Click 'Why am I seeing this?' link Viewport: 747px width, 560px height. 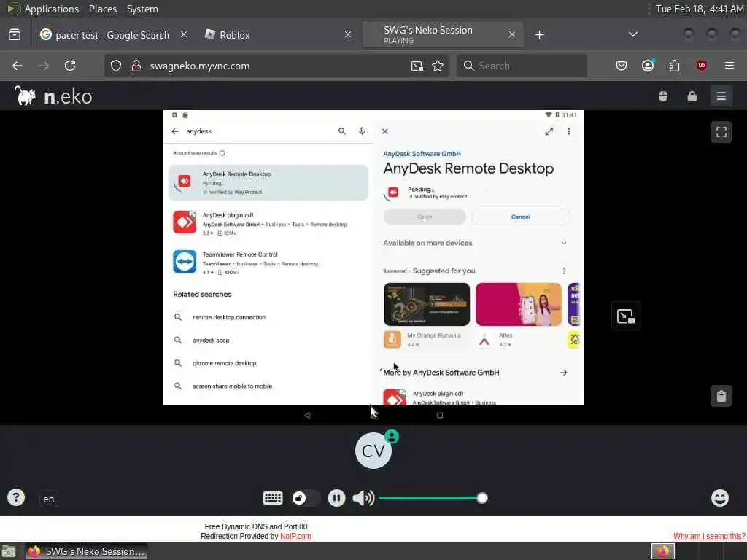(709, 536)
